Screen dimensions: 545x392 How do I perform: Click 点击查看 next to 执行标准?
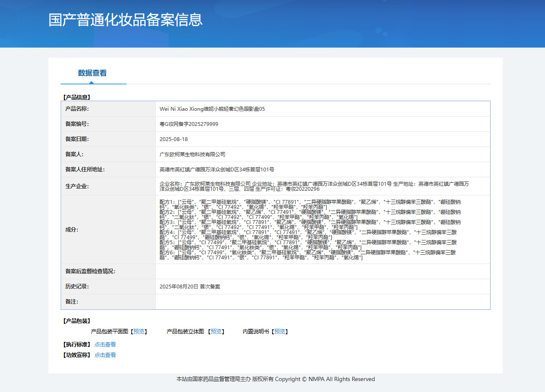pyautogui.click(x=105, y=344)
